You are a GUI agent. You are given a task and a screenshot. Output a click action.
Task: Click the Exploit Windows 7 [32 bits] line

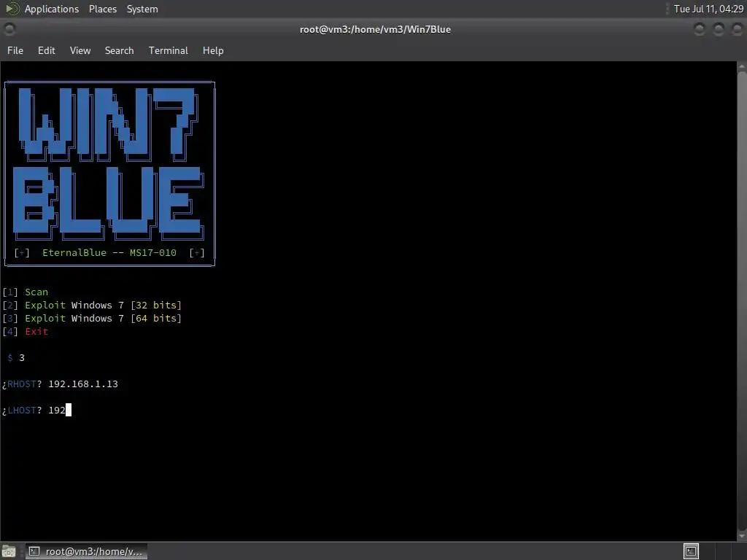point(92,306)
